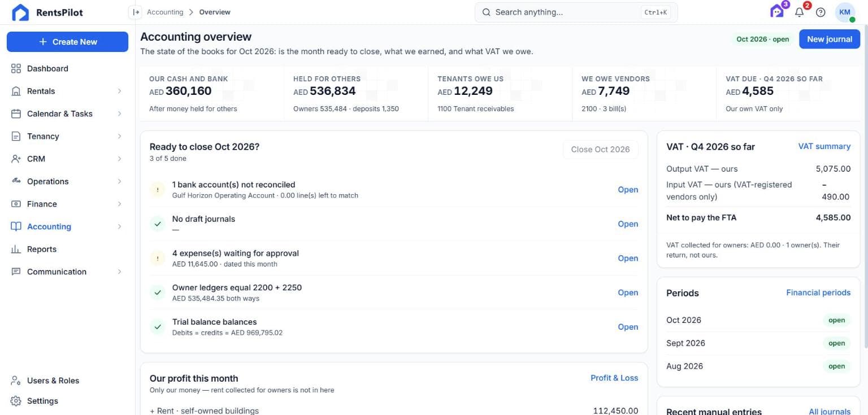Viewport: 868px width, 415px height.
Task: Open the help question mark icon
Action: [821, 12]
